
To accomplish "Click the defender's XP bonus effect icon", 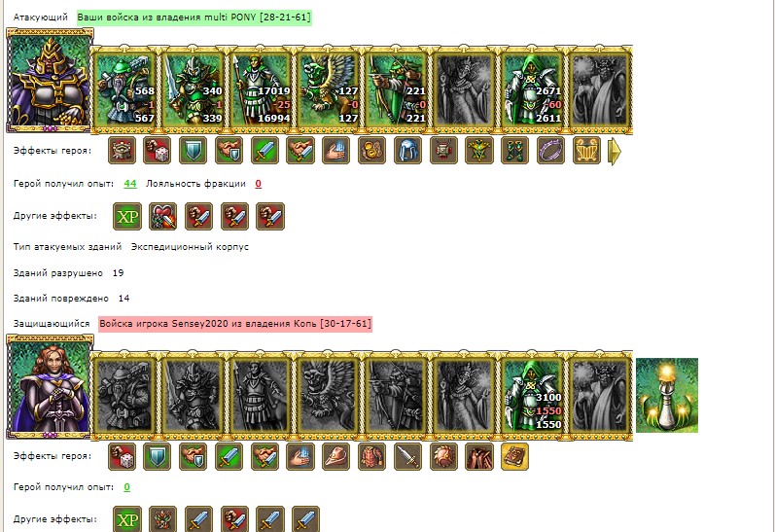I will click(127, 519).
